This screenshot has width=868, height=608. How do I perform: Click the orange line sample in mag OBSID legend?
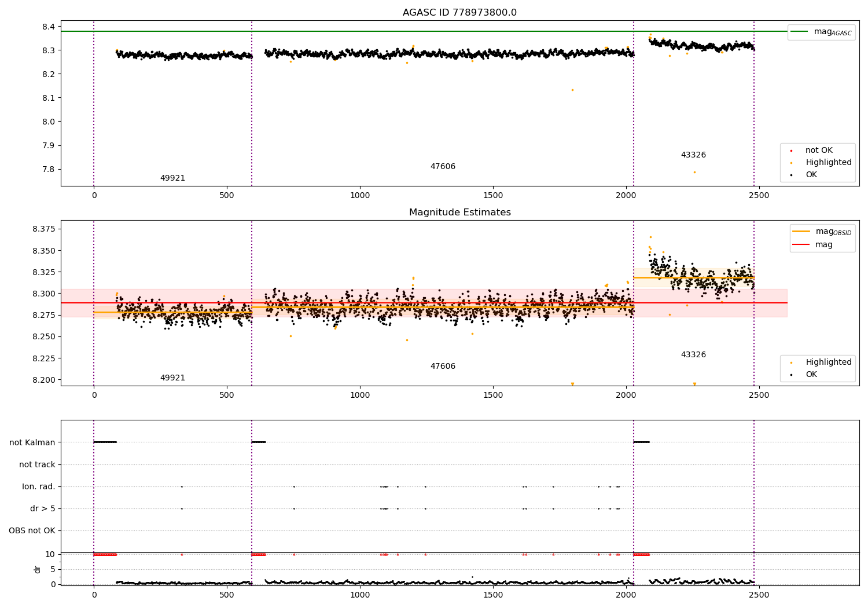pyautogui.click(x=801, y=232)
